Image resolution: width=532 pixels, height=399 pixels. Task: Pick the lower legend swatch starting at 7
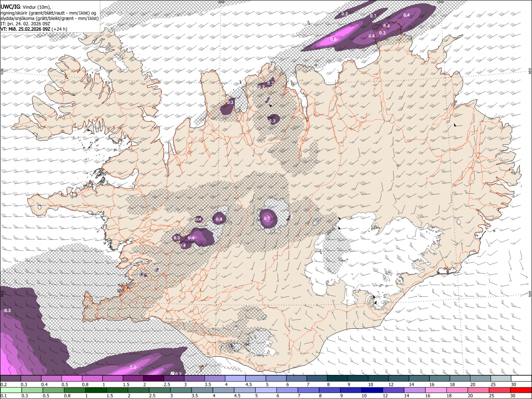[x=308, y=390]
